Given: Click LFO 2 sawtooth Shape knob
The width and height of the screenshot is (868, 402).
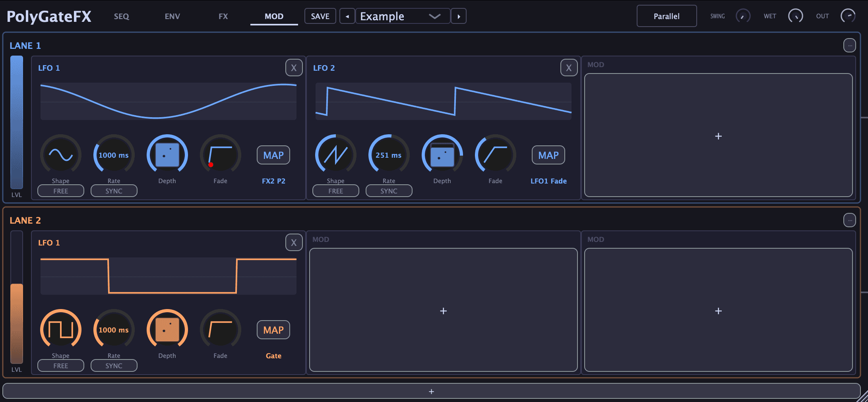Looking at the screenshot, I should (x=336, y=155).
